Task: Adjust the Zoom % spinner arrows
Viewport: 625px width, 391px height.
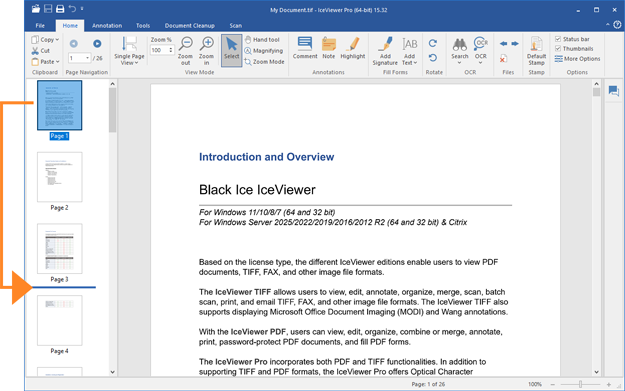Action: (x=171, y=50)
